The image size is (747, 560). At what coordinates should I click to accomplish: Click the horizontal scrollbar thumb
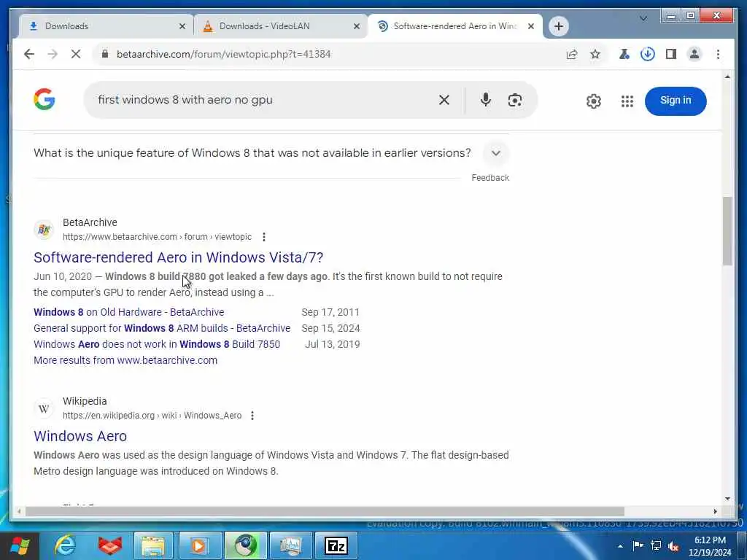[x=325, y=511]
